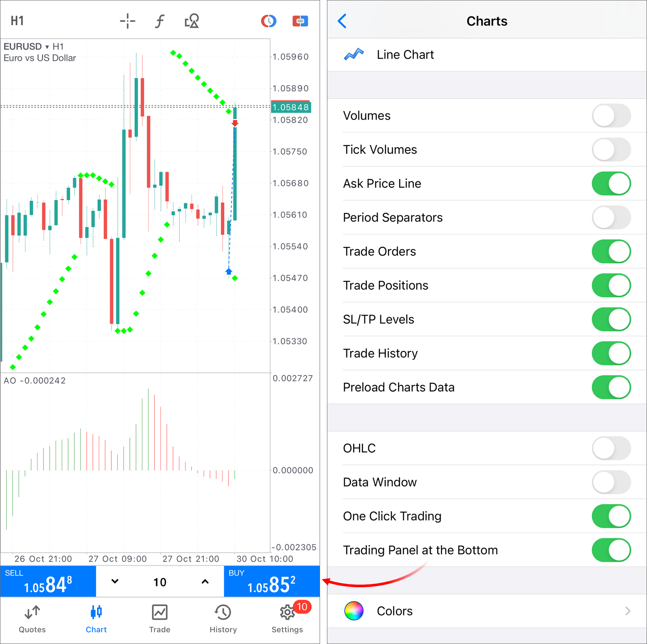This screenshot has height=644, width=647.
Task: Open the Settings tab with notification badge
Action: 287,619
